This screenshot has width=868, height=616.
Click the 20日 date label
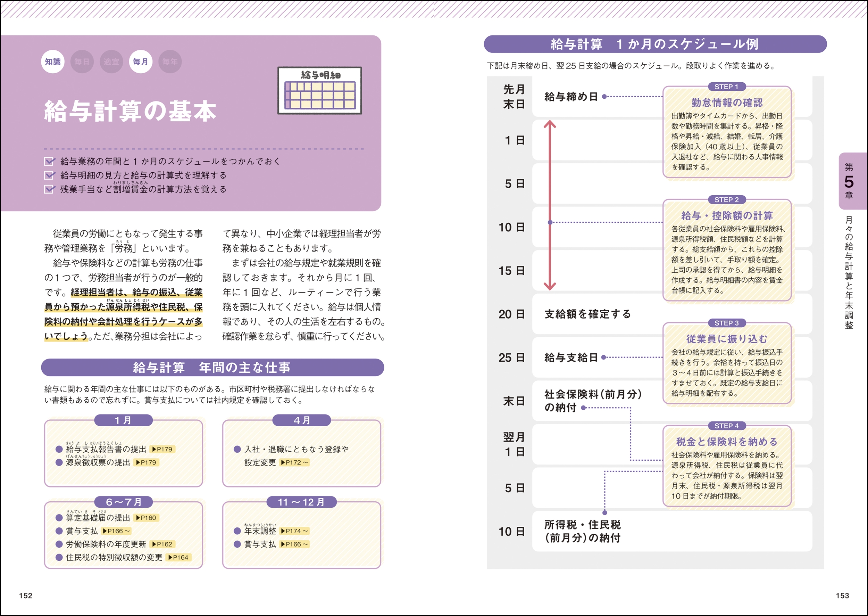point(512,314)
